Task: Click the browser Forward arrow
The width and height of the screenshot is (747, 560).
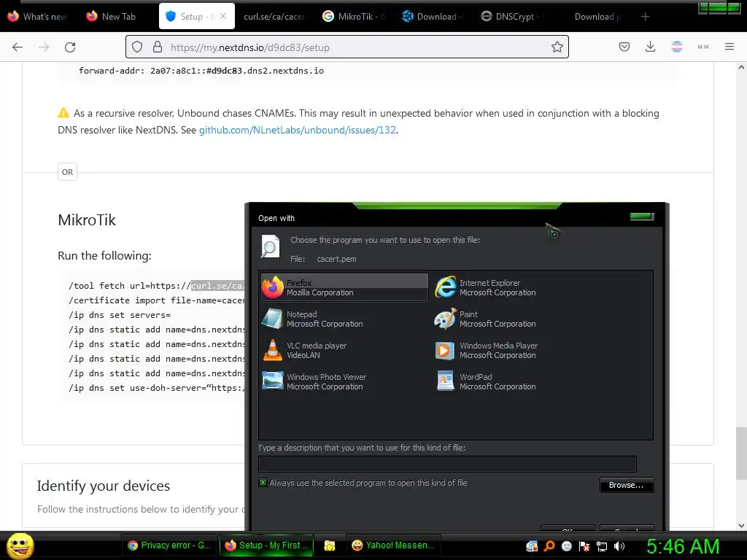Action: 44,47
